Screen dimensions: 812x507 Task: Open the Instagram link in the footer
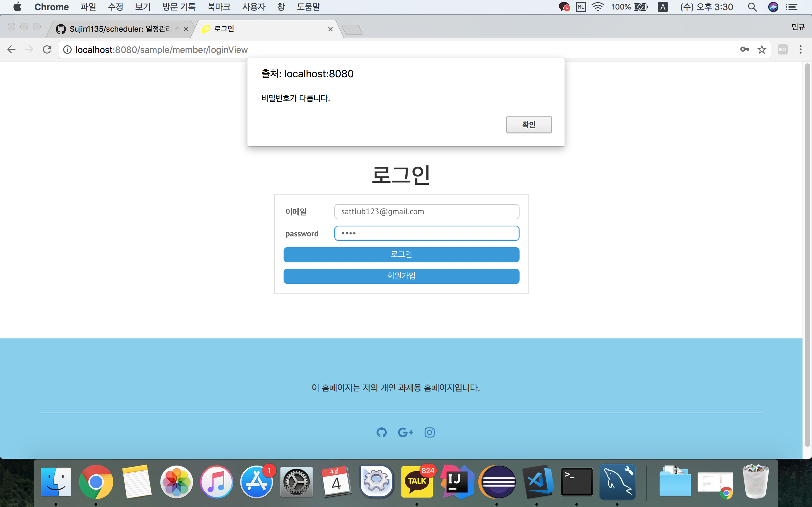(429, 433)
